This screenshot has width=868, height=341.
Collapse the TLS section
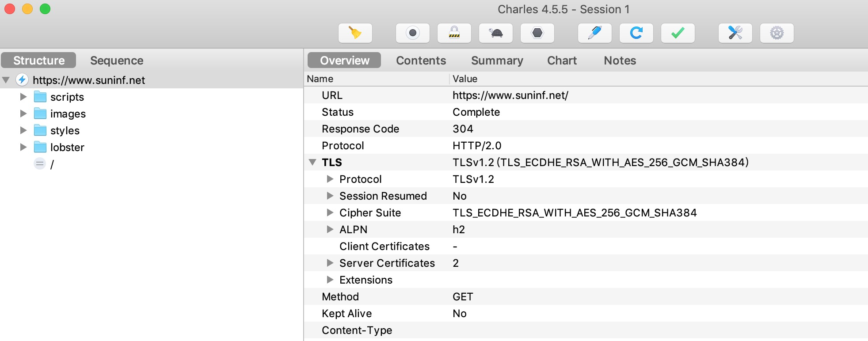click(312, 162)
